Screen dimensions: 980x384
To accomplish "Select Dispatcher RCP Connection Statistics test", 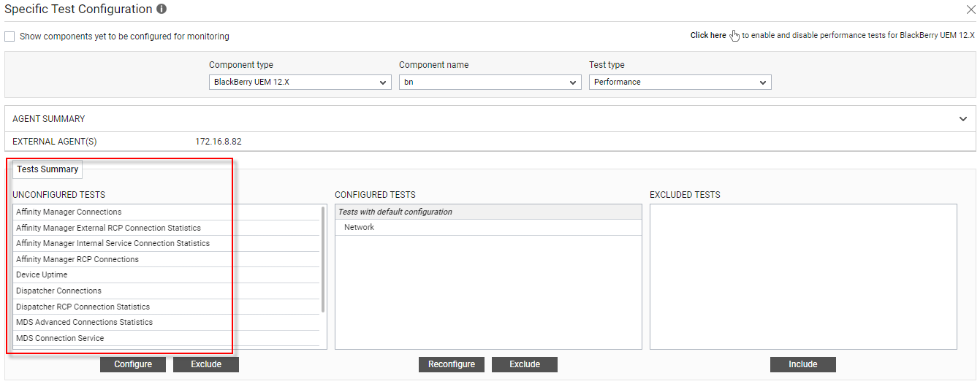I will click(x=167, y=307).
